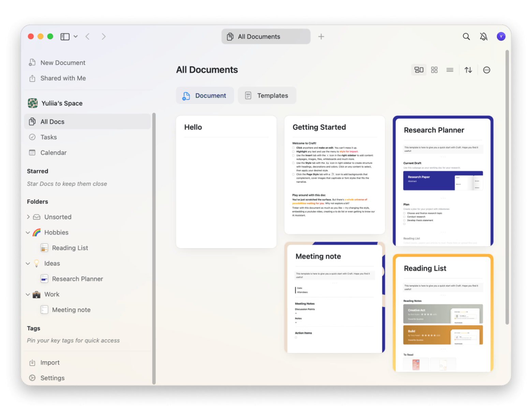
Task: Open Tasks in sidebar
Action: (x=87, y=137)
